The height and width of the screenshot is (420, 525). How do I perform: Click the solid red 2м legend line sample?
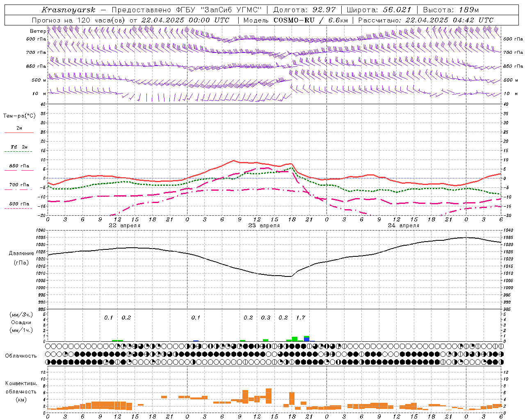click(19, 133)
